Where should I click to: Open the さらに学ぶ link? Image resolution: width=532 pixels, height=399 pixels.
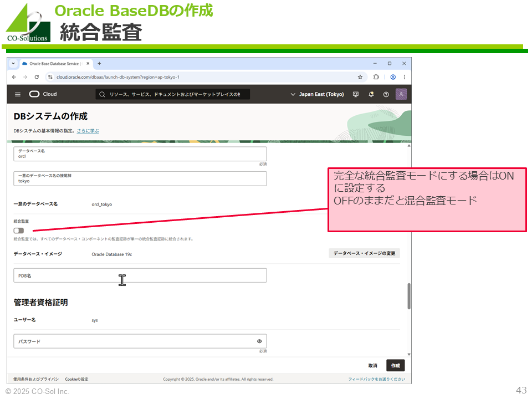[88, 131]
